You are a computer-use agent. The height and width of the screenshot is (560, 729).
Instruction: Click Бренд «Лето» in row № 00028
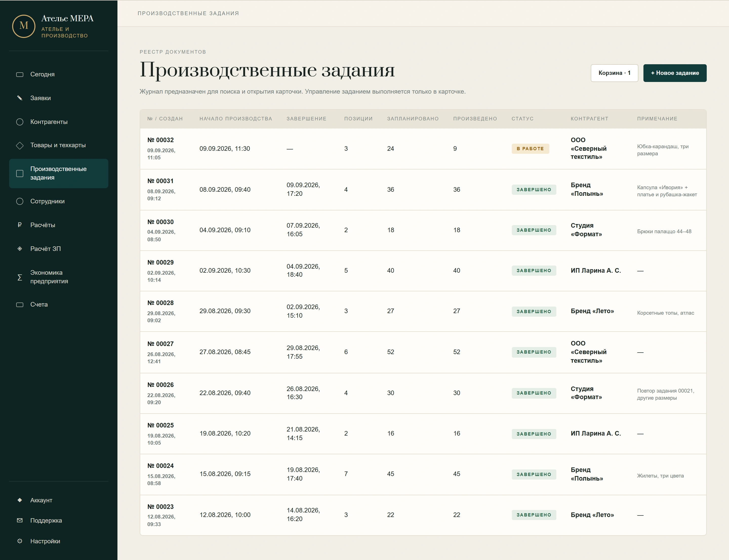click(x=592, y=311)
